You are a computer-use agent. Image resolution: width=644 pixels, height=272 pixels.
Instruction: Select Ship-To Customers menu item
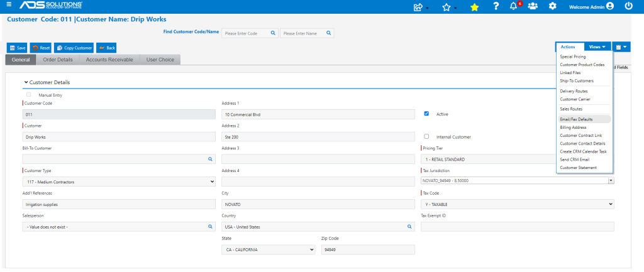pyautogui.click(x=577, y=81)
